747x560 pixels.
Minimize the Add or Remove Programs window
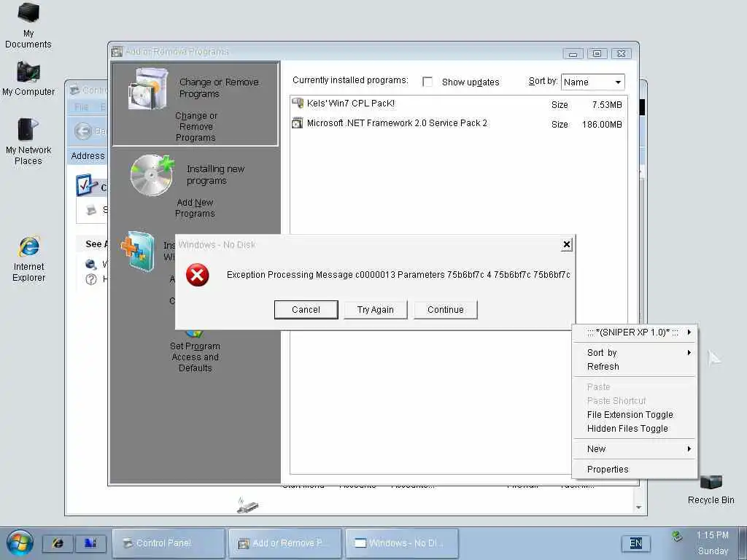click(573, 54)
